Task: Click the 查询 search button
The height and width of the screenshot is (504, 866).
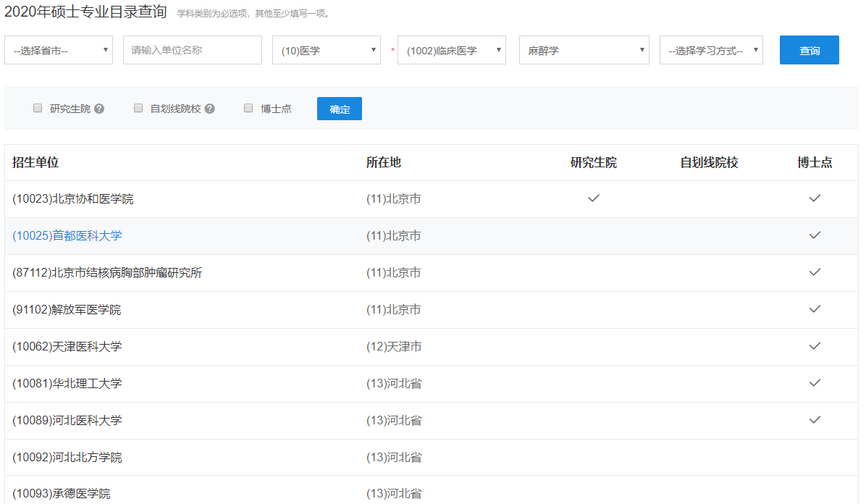Action: coord(809,50)
